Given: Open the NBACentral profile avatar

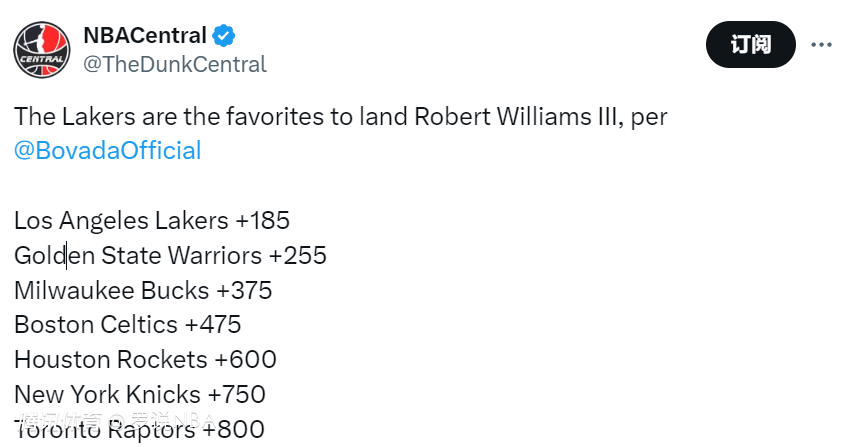Looking at the screenshot, I should (42, 50).
